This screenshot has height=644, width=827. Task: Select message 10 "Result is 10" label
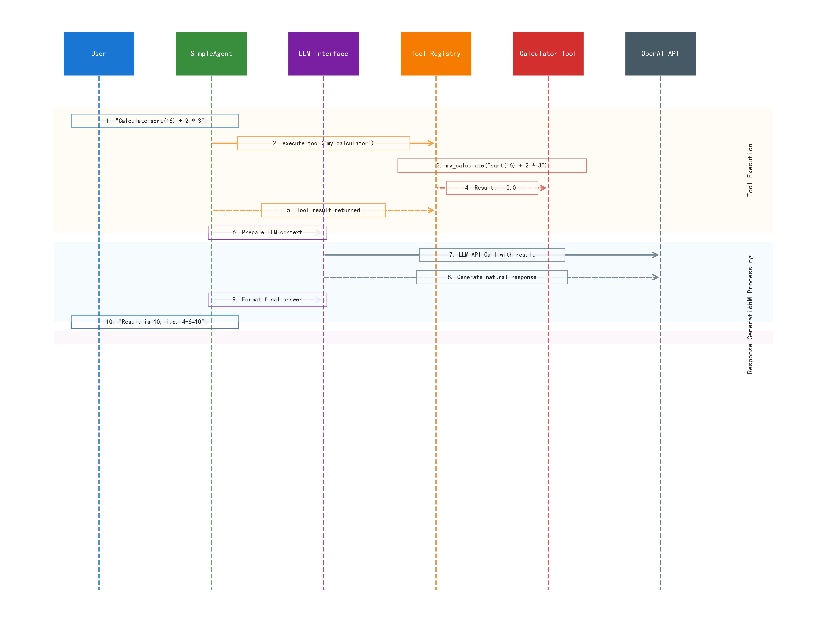pos(155,322)
